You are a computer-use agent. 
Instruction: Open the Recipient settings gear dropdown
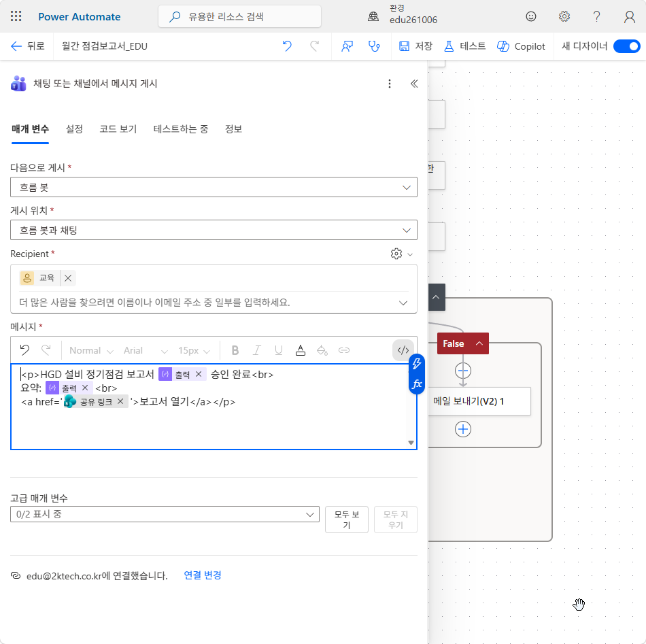401,254
